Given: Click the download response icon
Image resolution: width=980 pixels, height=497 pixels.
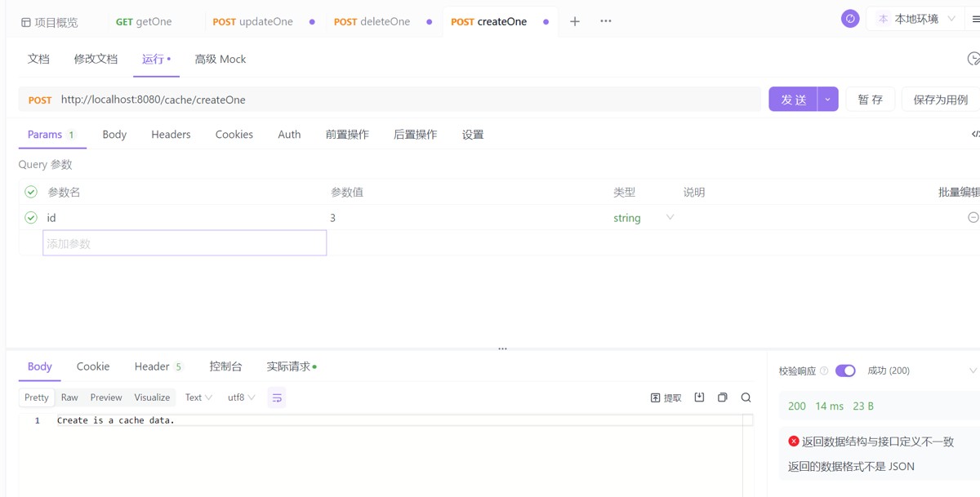Looking at the screenshot, I should tap(699, 397).
